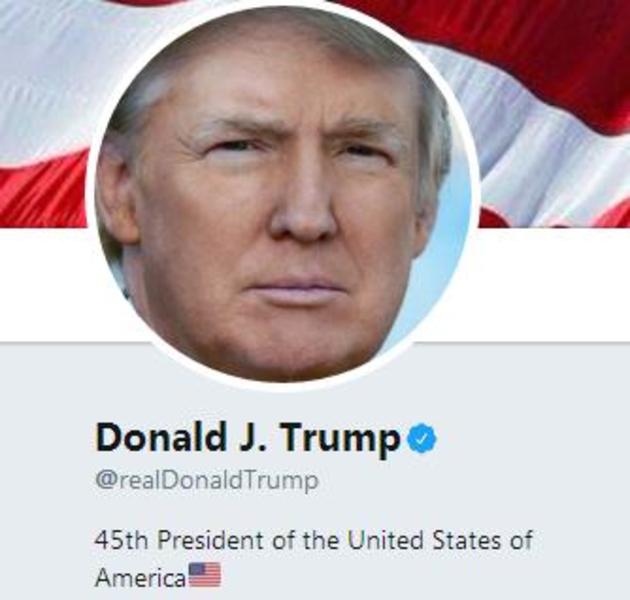Screen dimensions: 630x600
Task: Open the circular profile picture
Action: click(x=283, y=196)
